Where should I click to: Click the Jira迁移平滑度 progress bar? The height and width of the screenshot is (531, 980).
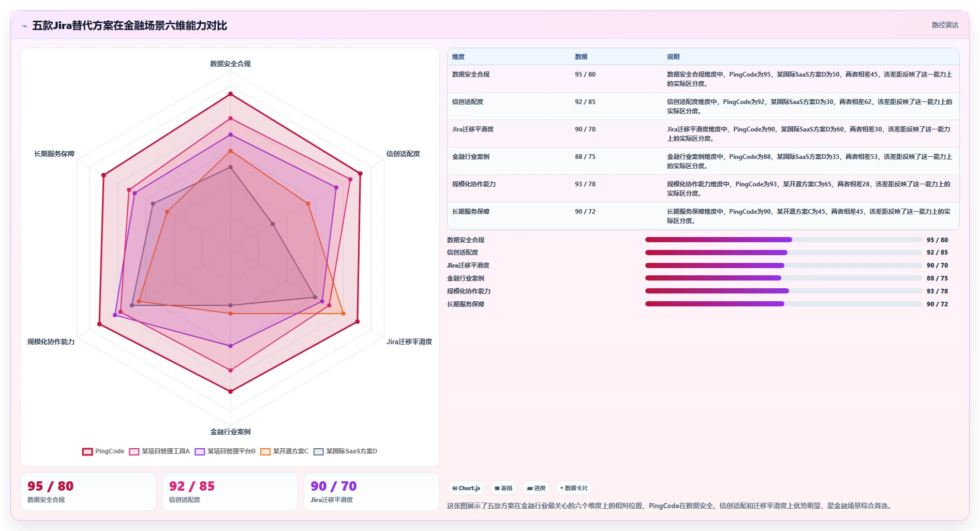click(783, 265)
